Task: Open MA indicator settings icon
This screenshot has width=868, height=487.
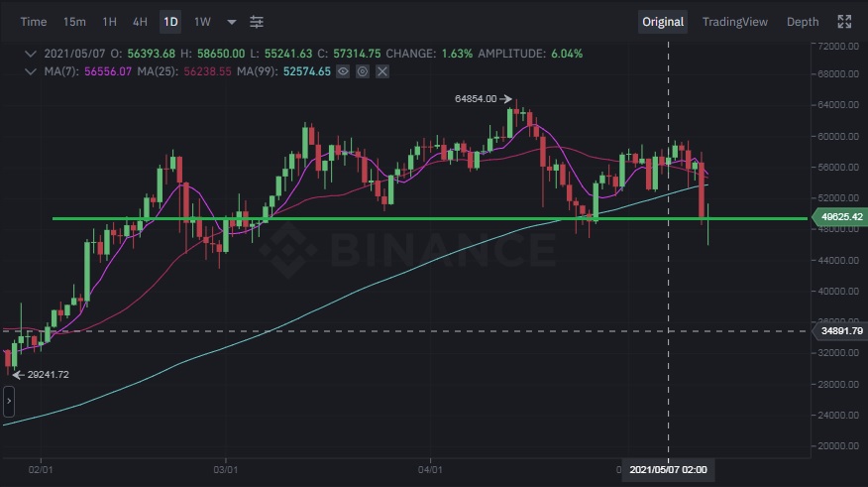Action: tap(363, 71)
